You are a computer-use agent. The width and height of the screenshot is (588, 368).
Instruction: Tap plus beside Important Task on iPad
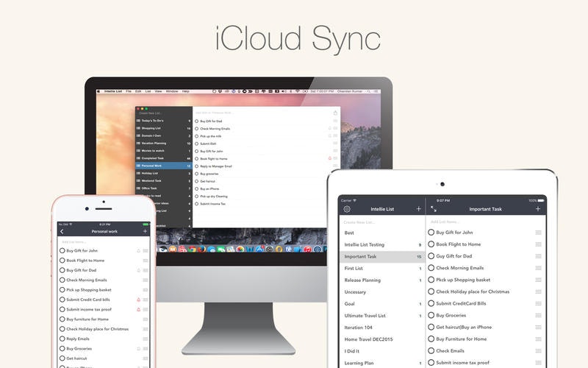click(538, 209)
